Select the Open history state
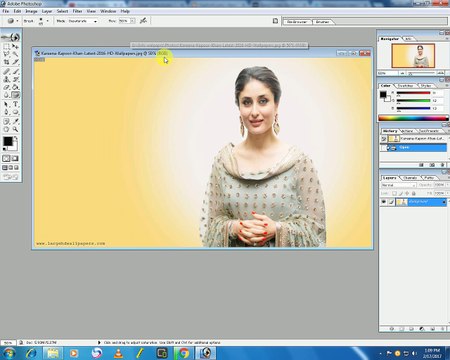This screenshot has width=450, height=360. [x=413, y=148]
